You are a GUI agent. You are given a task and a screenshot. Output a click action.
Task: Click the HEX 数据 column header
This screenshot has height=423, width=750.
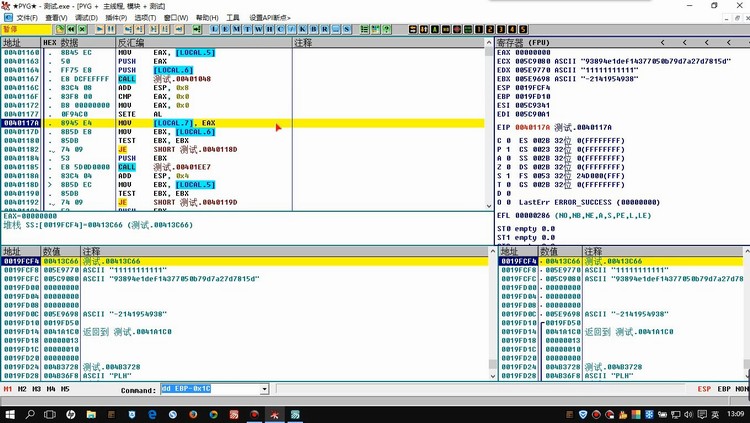(x=78, y=43)
